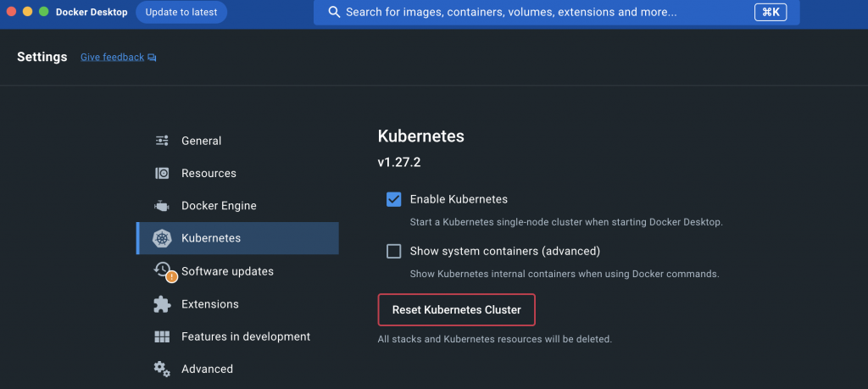The height and width of the screenshot is (389, 868).
Task: Click the Docker Engine whale icon
Action: [x=162, y=206]
